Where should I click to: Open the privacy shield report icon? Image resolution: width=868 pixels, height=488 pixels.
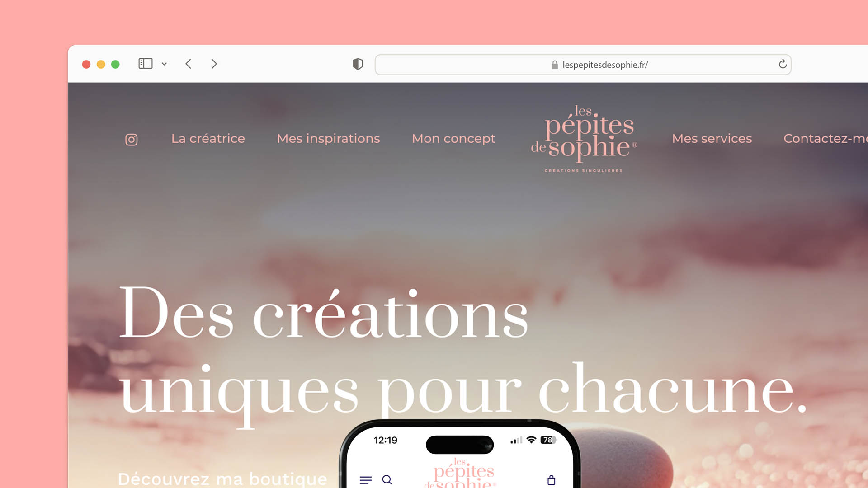pyautogui.click(x=358, y=64)
